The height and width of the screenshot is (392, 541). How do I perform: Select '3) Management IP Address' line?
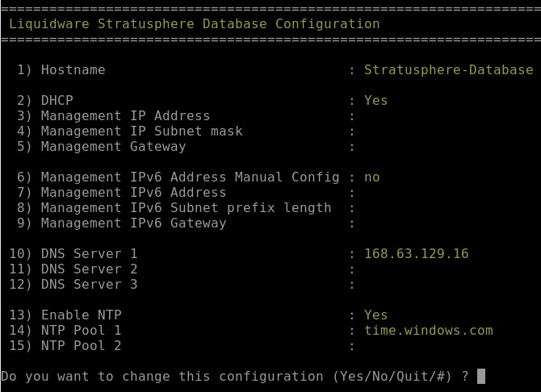click(x=114, y=116)
